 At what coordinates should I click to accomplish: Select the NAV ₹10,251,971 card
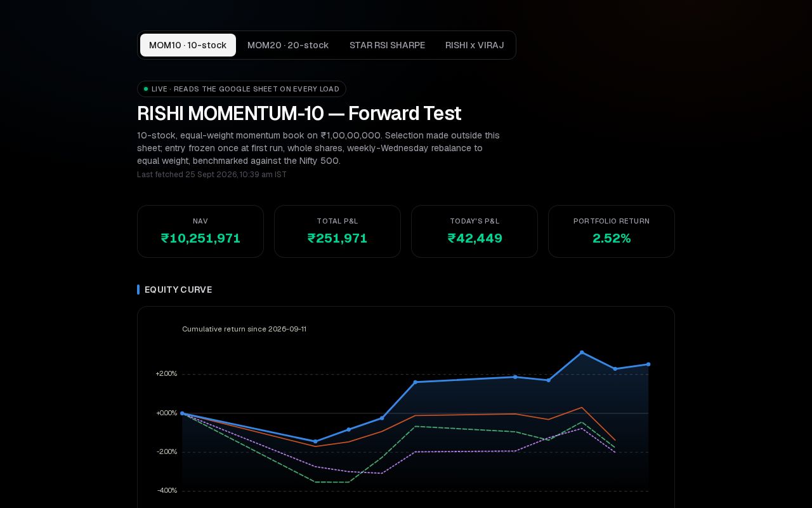pyautogui.click(x=200, y=231)
